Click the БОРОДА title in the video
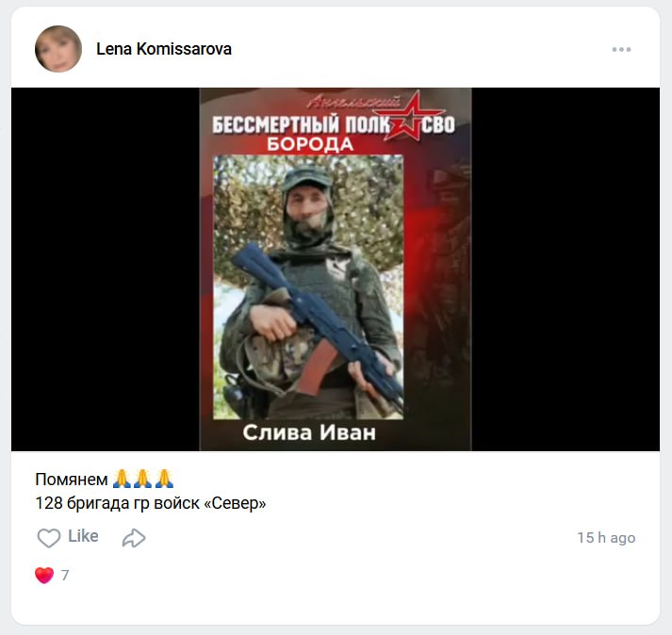This screenshot has width=672, height=635. pyautogui.click(x=310, y=145)
